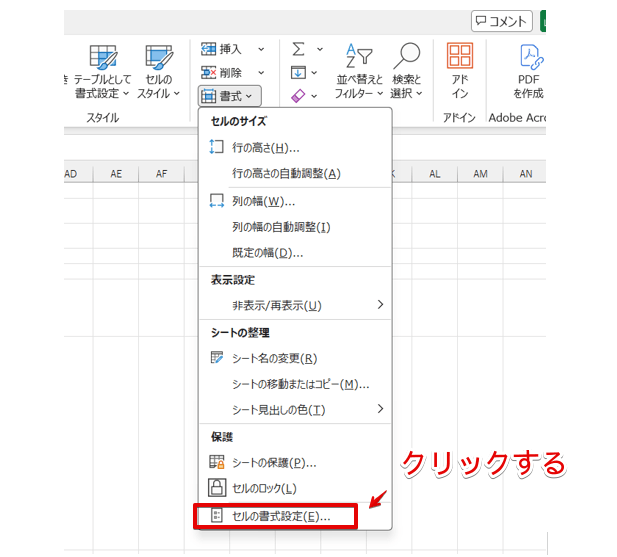This screenshot has height=557, width=617.
Task: Click the AutoSum sigma icon
Action: [x=298, y=49]
